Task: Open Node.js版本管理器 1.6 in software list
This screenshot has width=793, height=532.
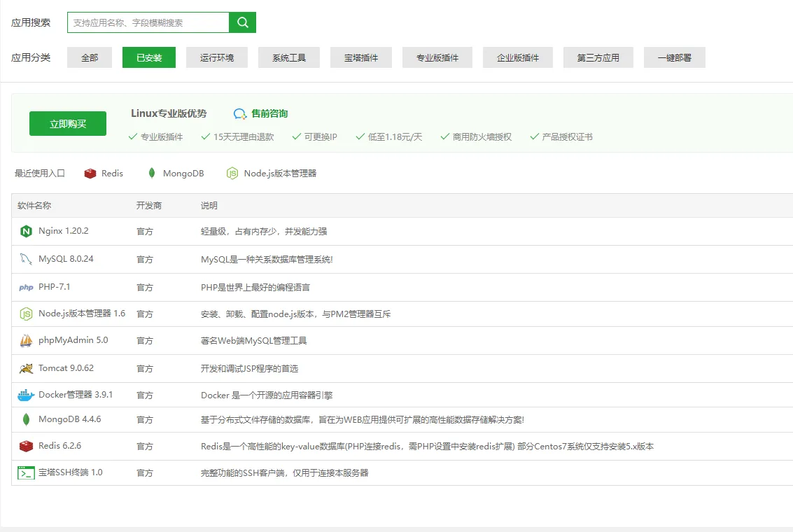Action: point(82,314)
